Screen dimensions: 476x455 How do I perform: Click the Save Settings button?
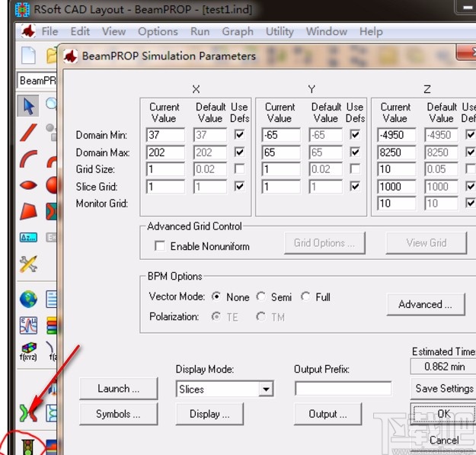[x=443, y=388]
